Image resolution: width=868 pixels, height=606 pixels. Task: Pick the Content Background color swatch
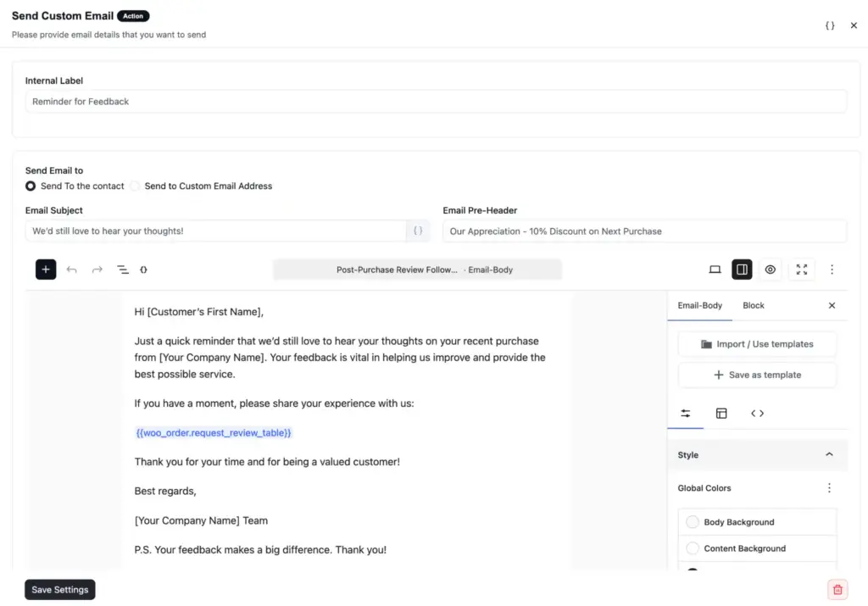(x=692, y=548)
